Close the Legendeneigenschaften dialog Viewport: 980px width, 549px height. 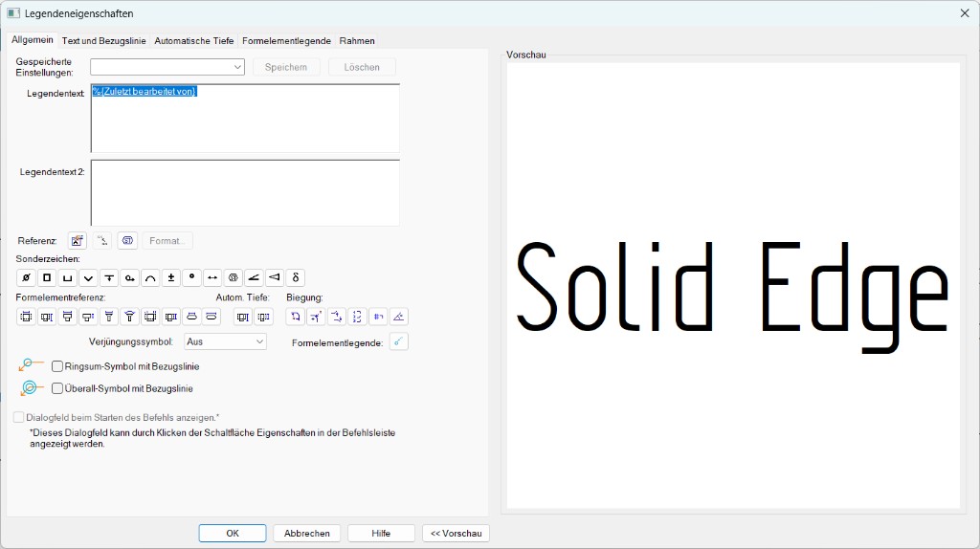click(965, 13)
